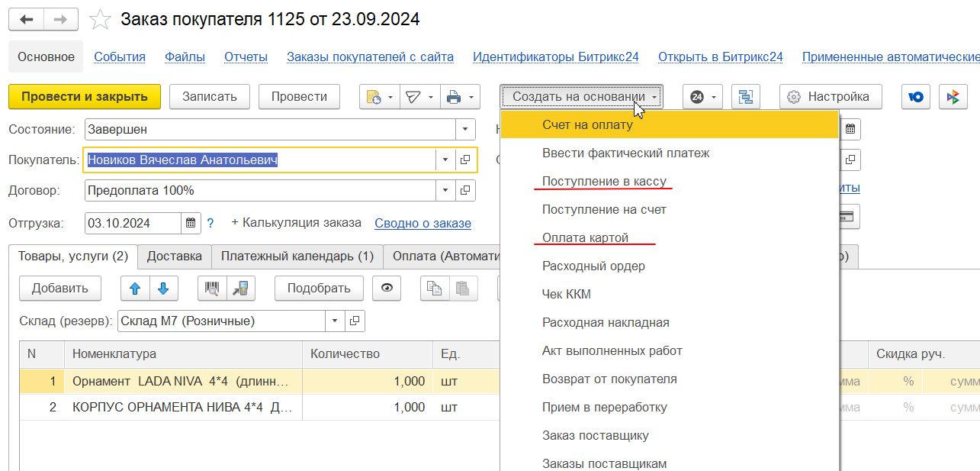Expand the Состояние dropdown list
980x471 pixels.
[465, 130]
